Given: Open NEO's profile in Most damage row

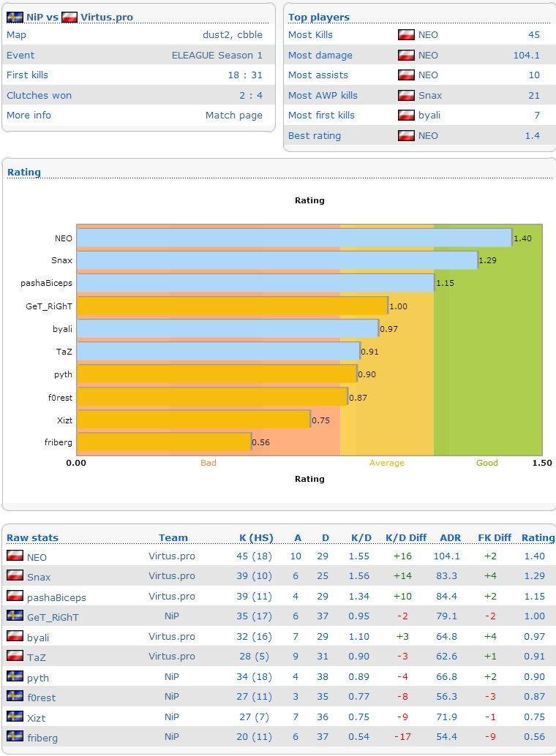Looking at the screenshot, I should pos(428,55).
